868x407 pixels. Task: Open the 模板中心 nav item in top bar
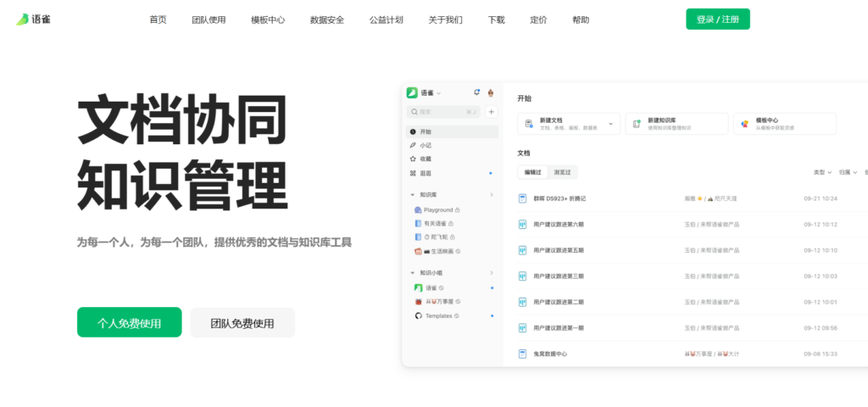pos(268,20)
